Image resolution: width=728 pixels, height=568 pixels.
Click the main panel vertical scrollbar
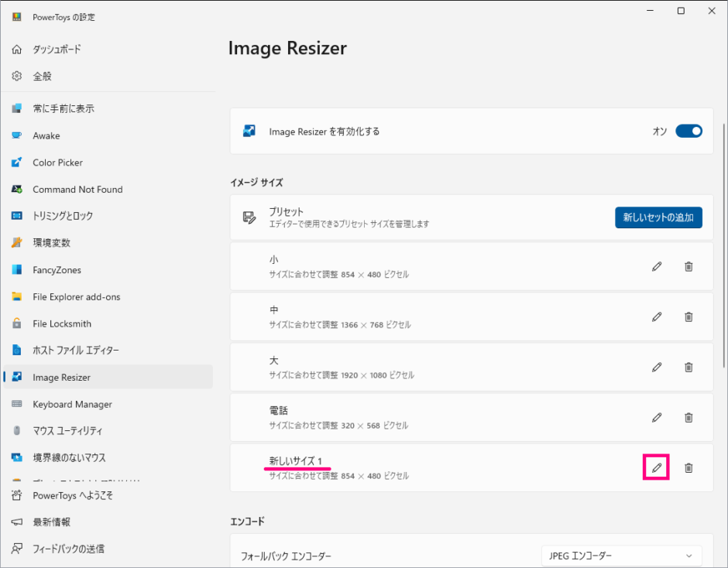pyautogui.click(x=723, y=245)
